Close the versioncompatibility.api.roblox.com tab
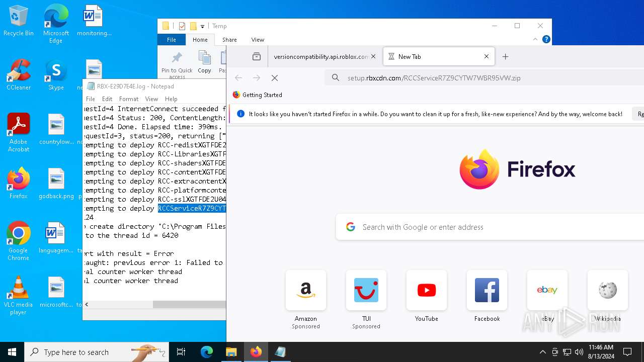 click(373, 57)
